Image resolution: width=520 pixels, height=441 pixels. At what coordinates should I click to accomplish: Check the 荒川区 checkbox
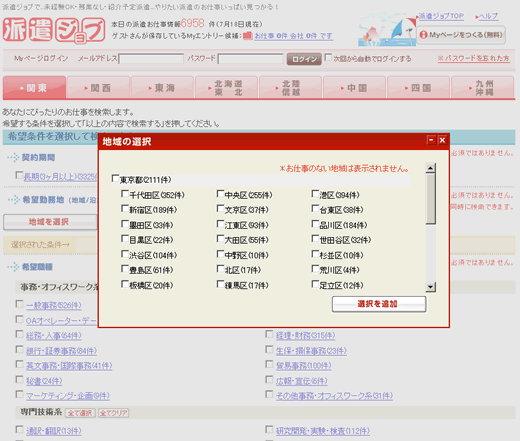[x=315, y=269]
